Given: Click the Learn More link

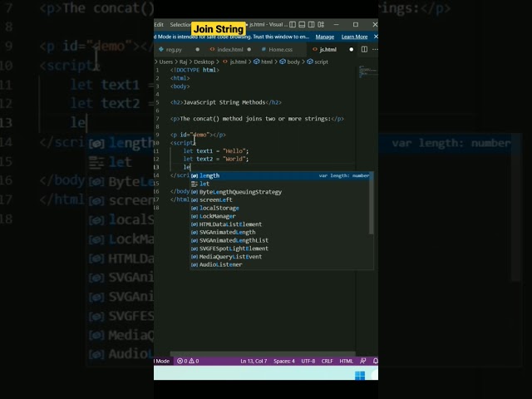Looking at the screenshot, I should [354, 37].
